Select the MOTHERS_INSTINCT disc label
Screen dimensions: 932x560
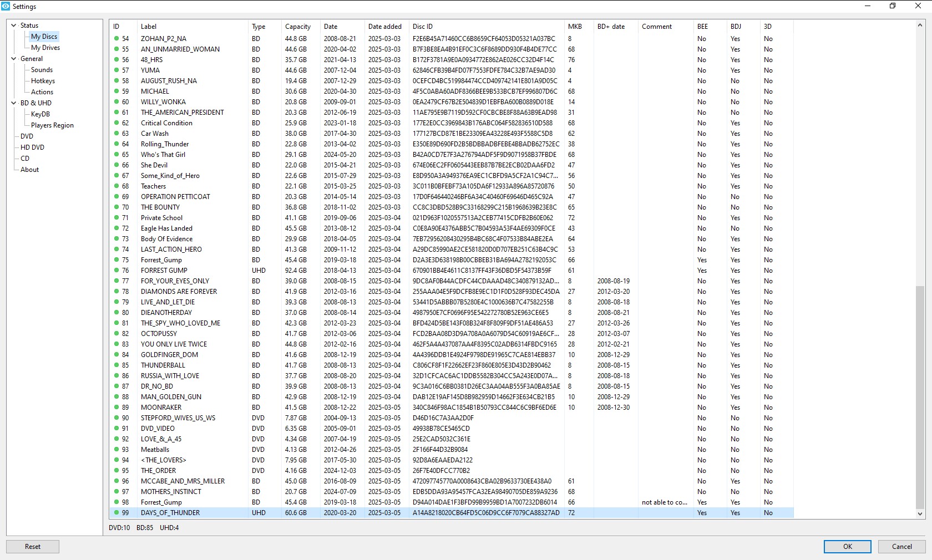coord(171,492)
